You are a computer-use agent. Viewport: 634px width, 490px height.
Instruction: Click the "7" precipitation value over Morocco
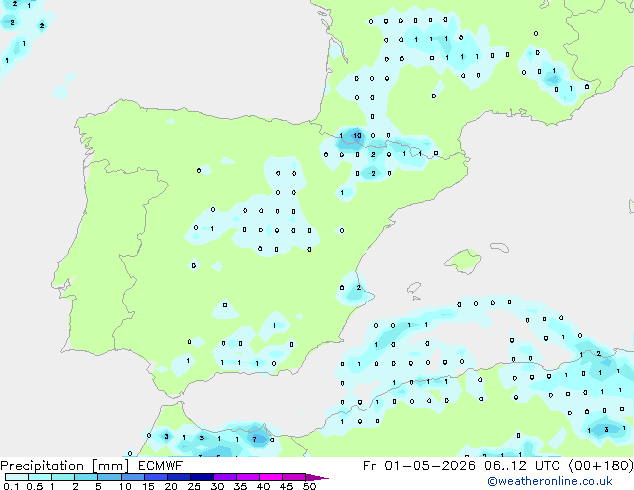pos(254,439)
